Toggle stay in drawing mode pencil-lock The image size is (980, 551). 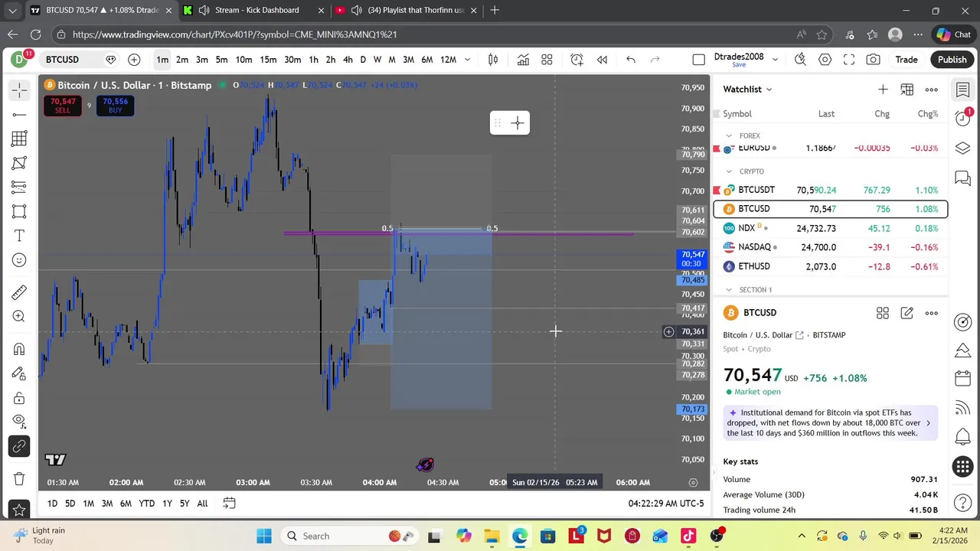[x=19, y=373]
